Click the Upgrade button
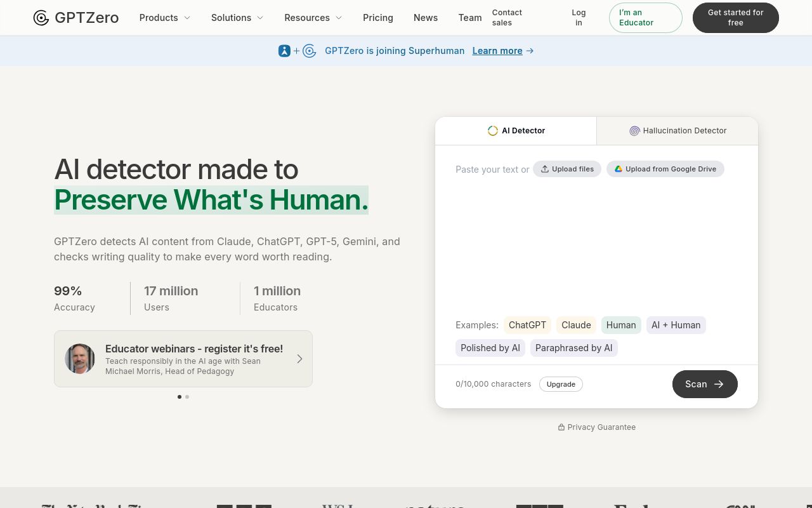The image size is (812, 508). pyautogui.click(x=561, y=384)
